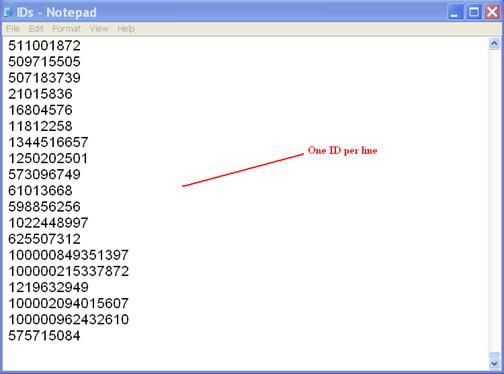Click the line 511001872
The image size is (504, 374).
(x=44, y=46)
